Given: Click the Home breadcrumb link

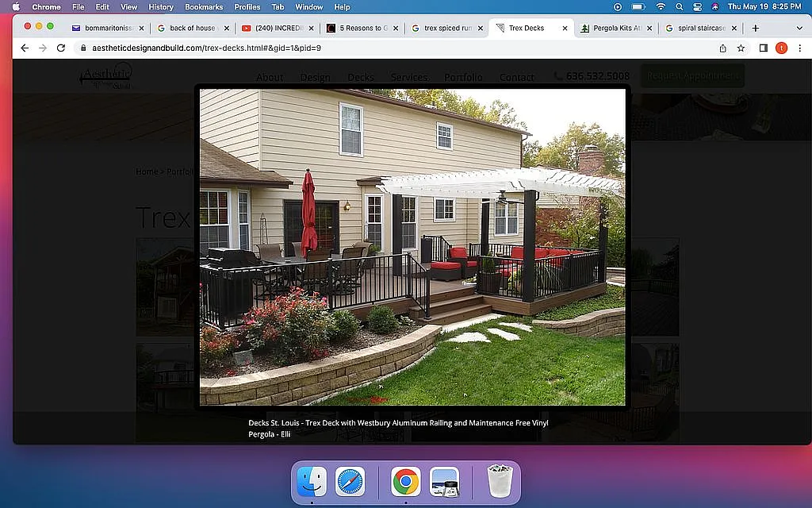Looking at the screenshot, I should (147, 171).
